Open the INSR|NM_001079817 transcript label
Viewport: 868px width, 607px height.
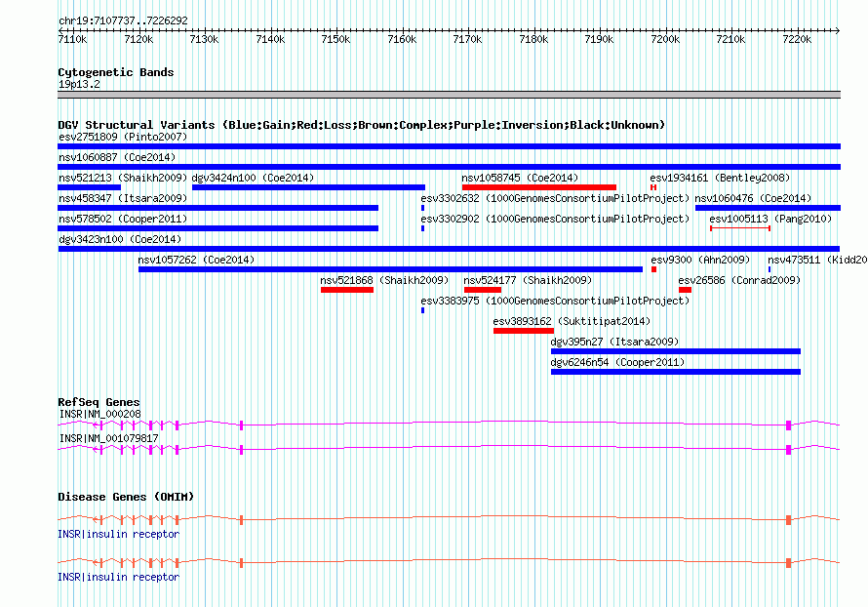pyautogui.click(x=108, y=438)
